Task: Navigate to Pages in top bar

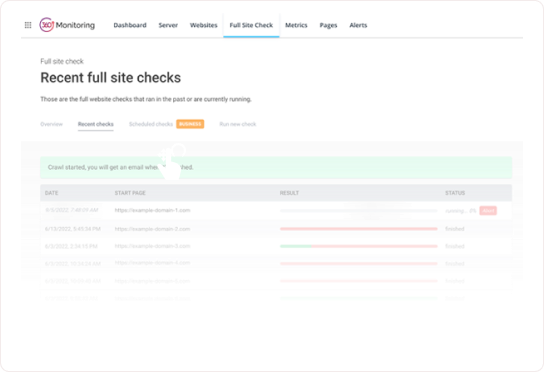Action: pos(328,25)
